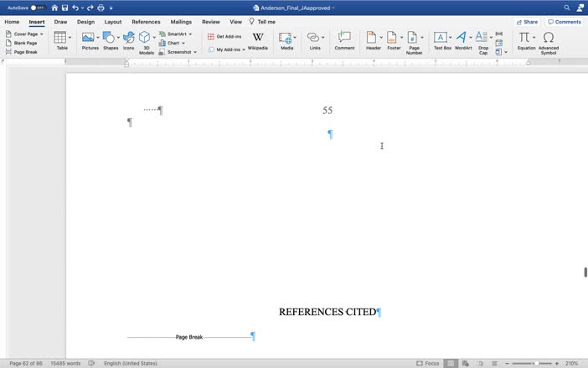Open the Links menu
Viewport: 588px width, 368px height.
pyautogui.click(x=316, y=41)
